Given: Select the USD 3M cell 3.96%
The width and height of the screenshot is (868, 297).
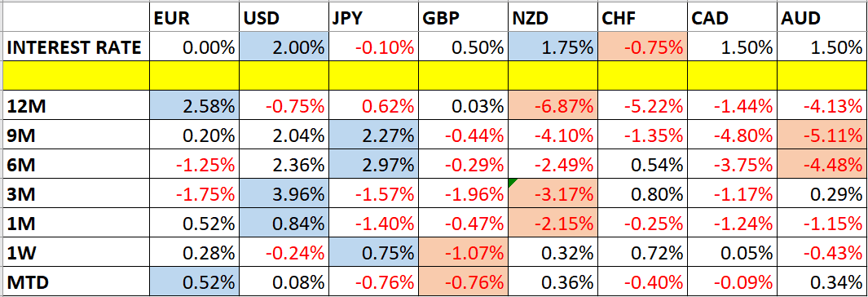Looking at the screenshot, I should [284, 193].
